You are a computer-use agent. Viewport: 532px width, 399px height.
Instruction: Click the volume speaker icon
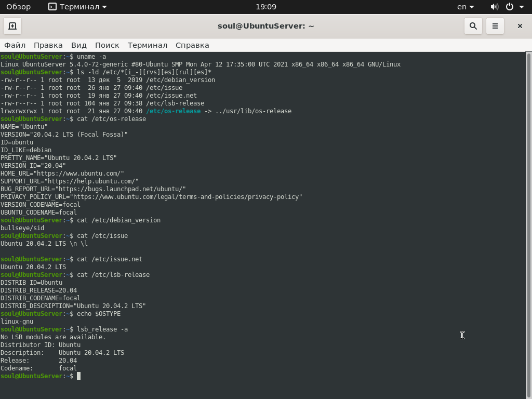coord(495,7)
